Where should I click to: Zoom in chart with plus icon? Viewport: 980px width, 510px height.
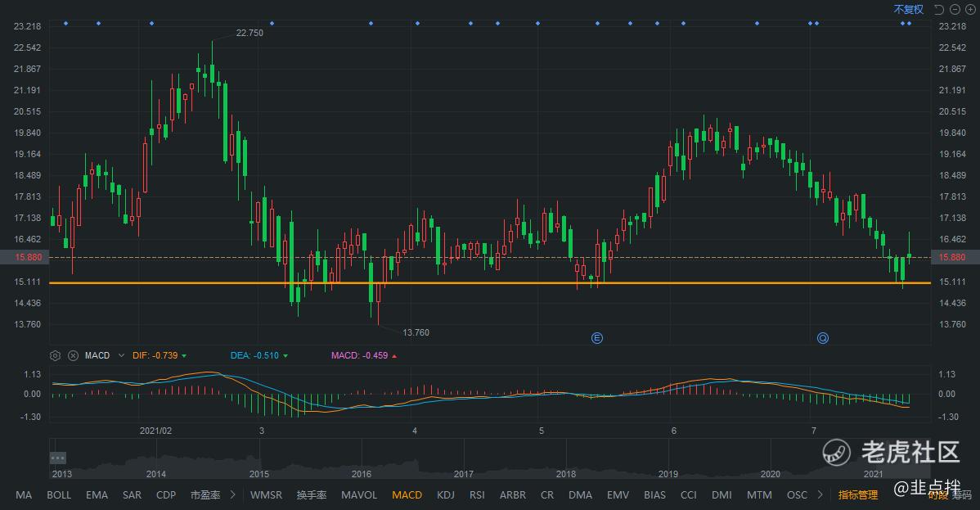tap(971, 9)
